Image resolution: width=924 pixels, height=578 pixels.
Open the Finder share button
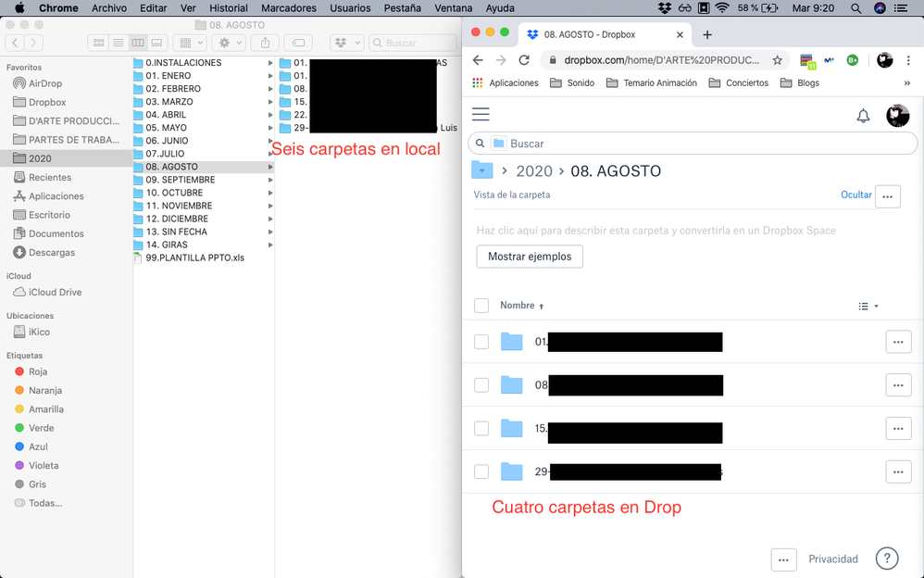click(x=265, y=43)
